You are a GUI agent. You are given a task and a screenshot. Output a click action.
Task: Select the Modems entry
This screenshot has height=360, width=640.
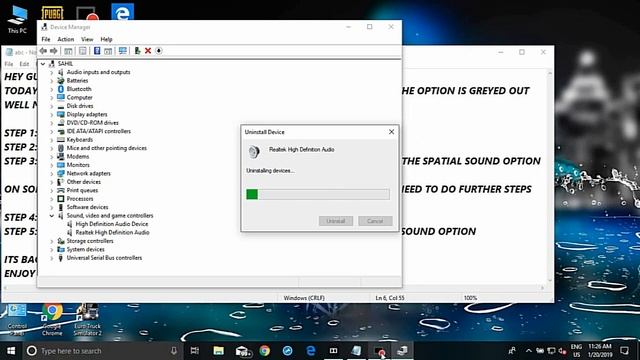click(x=78, y=156)
